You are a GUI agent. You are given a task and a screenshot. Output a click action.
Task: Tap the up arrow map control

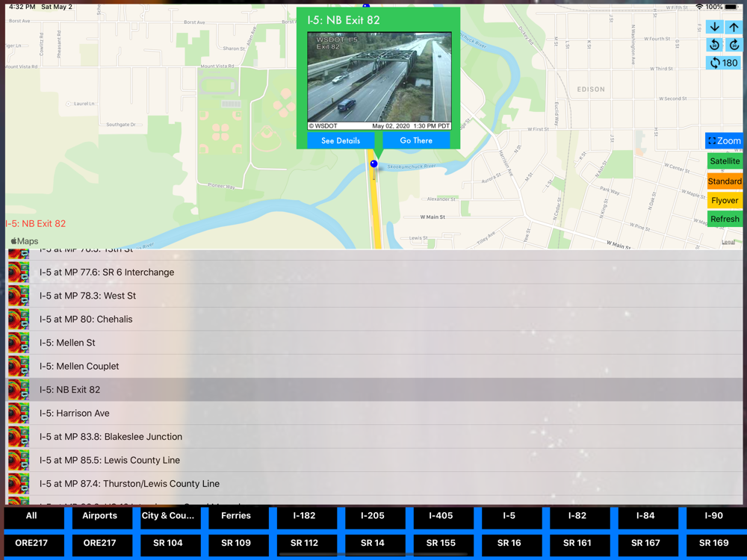(734, 27)
